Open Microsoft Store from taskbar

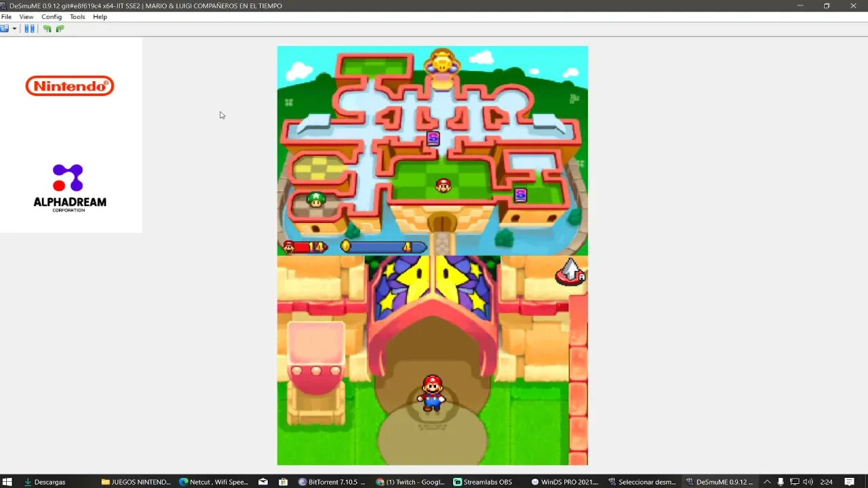point(283,482)
